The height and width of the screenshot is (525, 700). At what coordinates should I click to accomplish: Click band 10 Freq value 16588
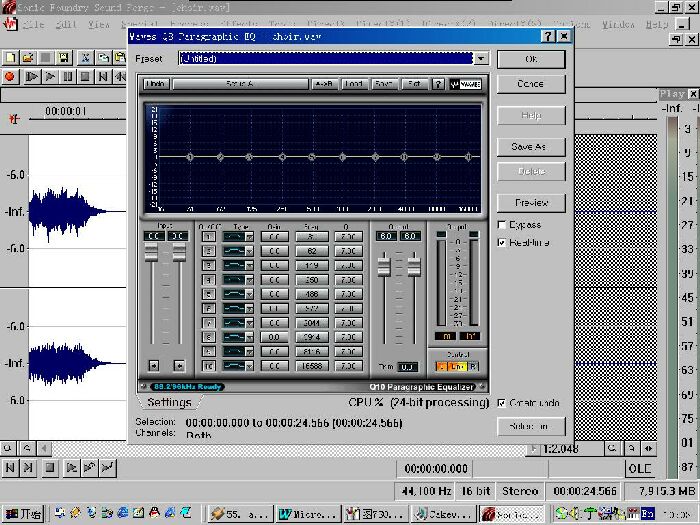(312, 366)
